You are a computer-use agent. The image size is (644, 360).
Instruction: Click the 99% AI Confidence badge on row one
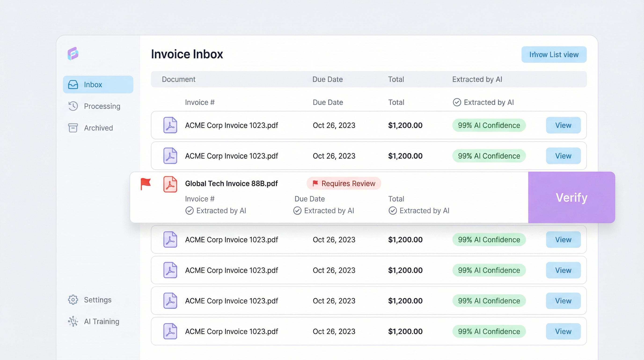click(x=489, y=125)
